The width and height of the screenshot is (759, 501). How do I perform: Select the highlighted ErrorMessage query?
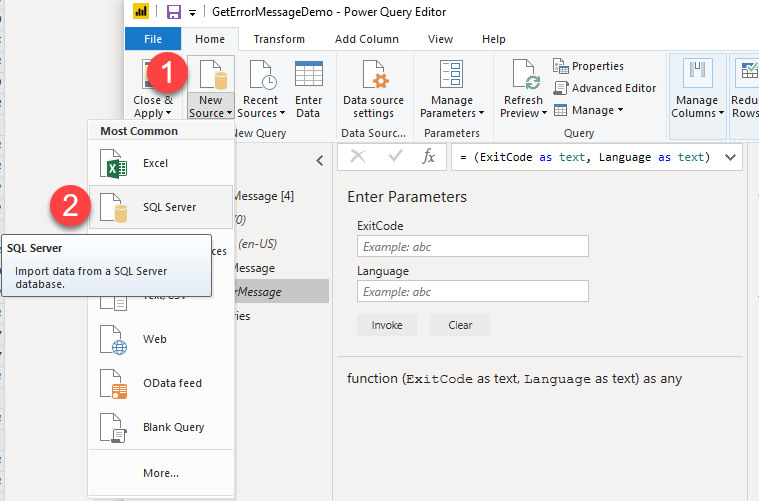pos(282,291)
